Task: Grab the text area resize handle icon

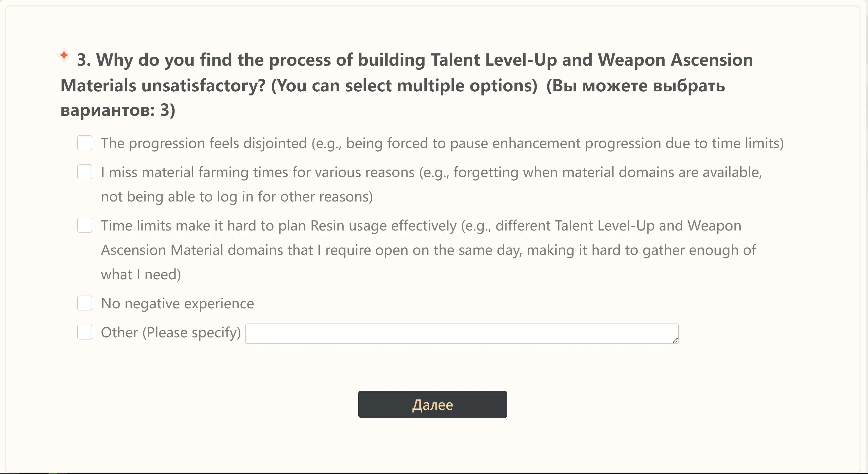Action: click(x=675, y=340)
